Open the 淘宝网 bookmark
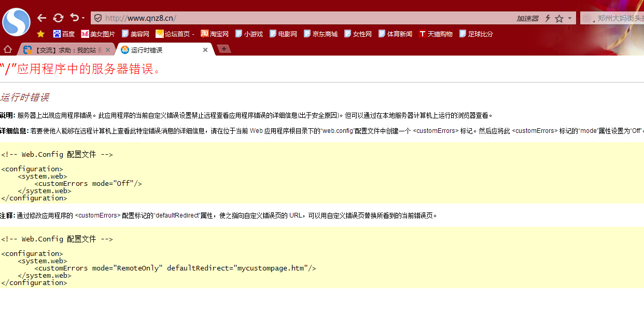The height and width of the screenshot is (325, 644). [215, 34]
